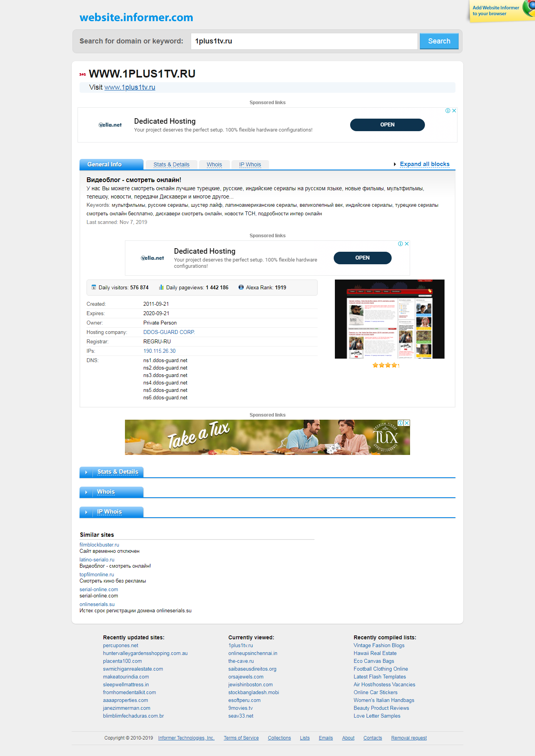Click the info icon on the top hosting ad
The height and width of the screenshot is (756, 535).
pyautogui.click(x=448, y=111)
